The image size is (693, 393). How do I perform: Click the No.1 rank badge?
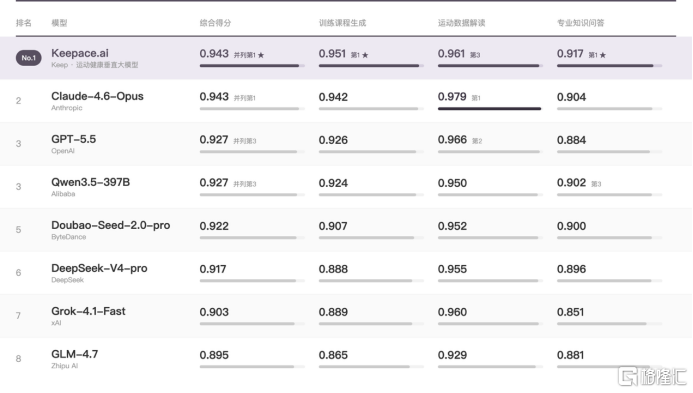click(x=29, y=58)
